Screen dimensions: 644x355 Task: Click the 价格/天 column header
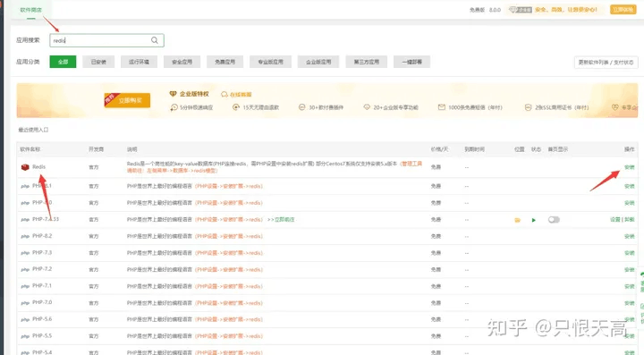(439, 149)
